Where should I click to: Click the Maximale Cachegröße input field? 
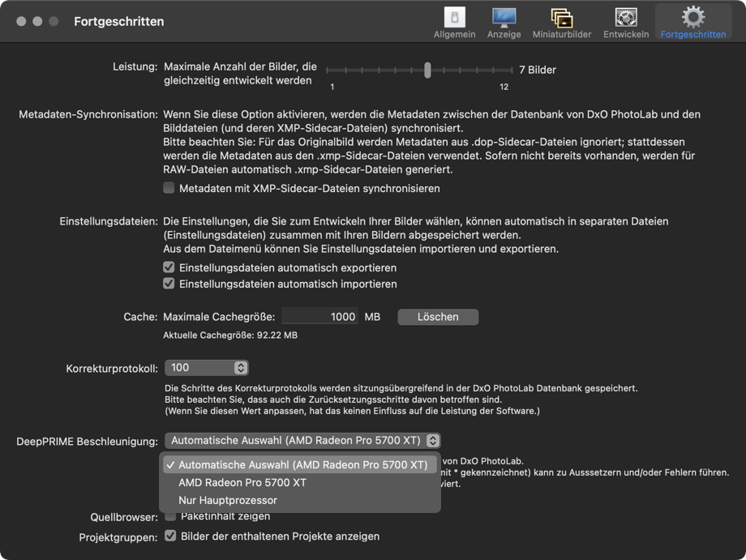pos(319,317)
